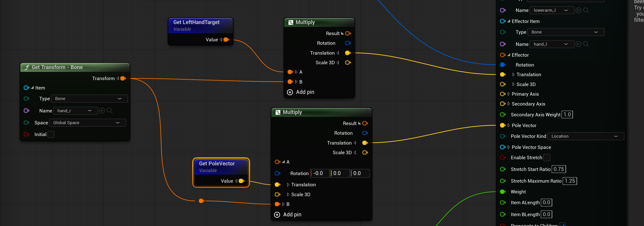Open the Space dropdown set to Global Space
The image size is (644, 226).
88,123
